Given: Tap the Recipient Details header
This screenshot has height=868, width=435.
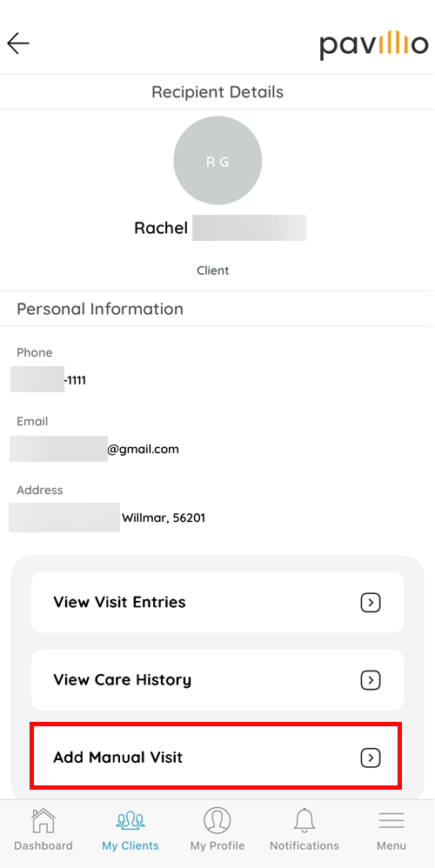Looking at the screenshot, I should tap(217, 92).
